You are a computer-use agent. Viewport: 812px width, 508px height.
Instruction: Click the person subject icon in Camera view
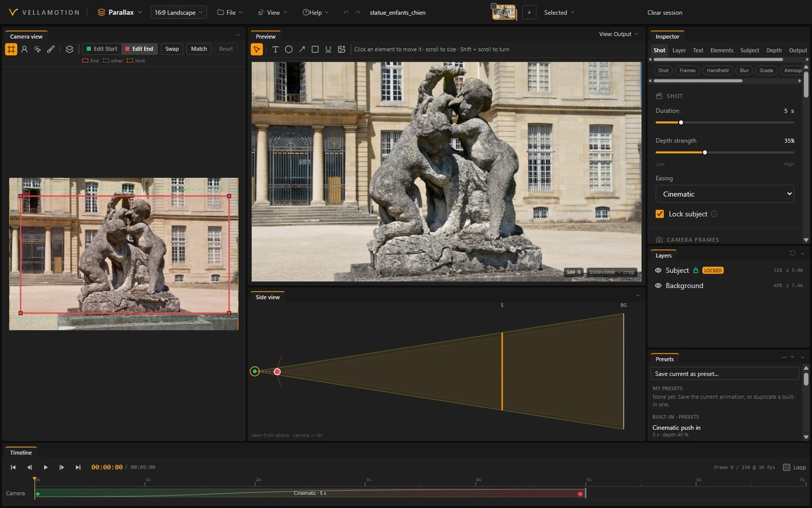click(x=24, y=49)
